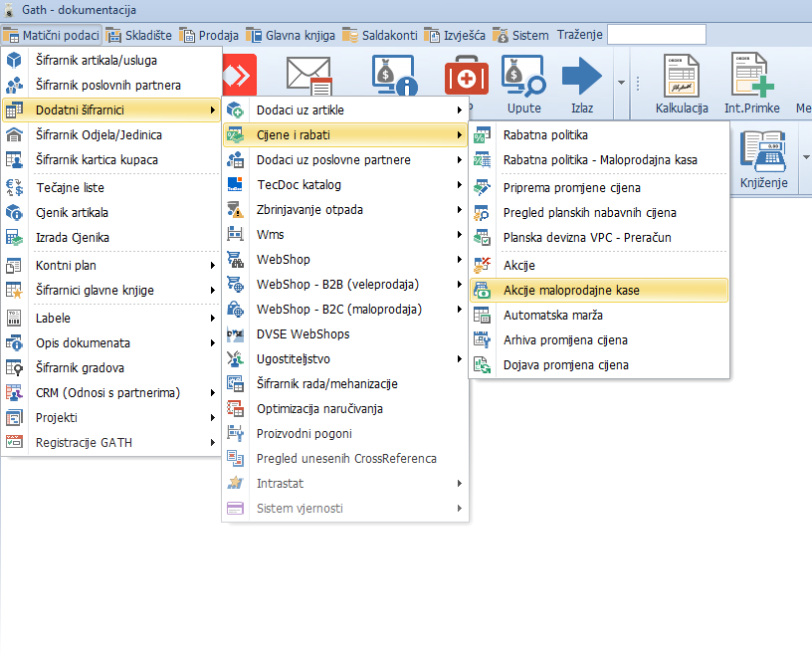Click the red first-aid kit toolbar icon
The width and height of the screenshot is (812, 657).
coord(463,77)
